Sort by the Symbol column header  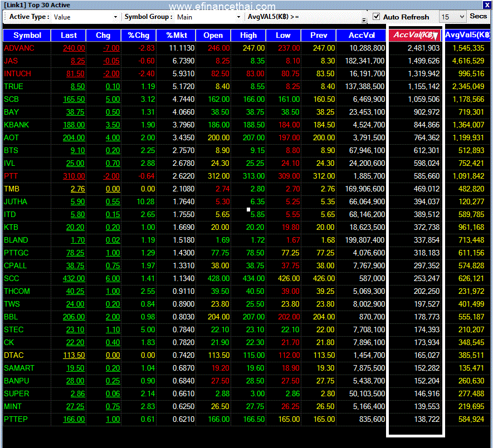click(x=27, y=35)
